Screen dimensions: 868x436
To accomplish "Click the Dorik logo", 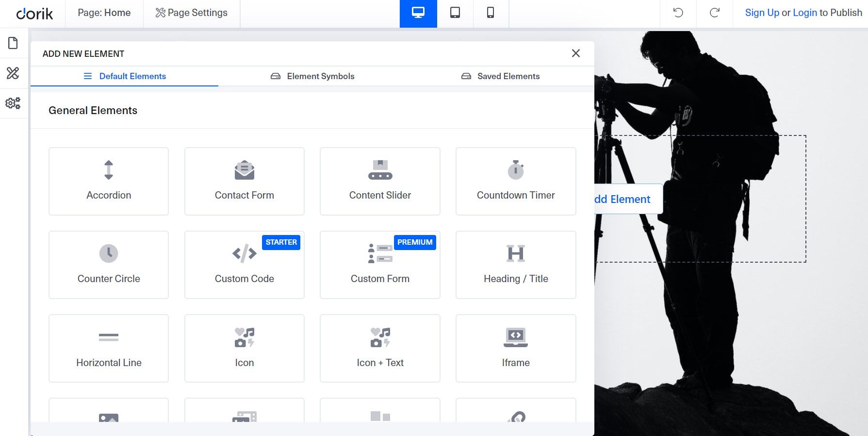I will 34,13.
